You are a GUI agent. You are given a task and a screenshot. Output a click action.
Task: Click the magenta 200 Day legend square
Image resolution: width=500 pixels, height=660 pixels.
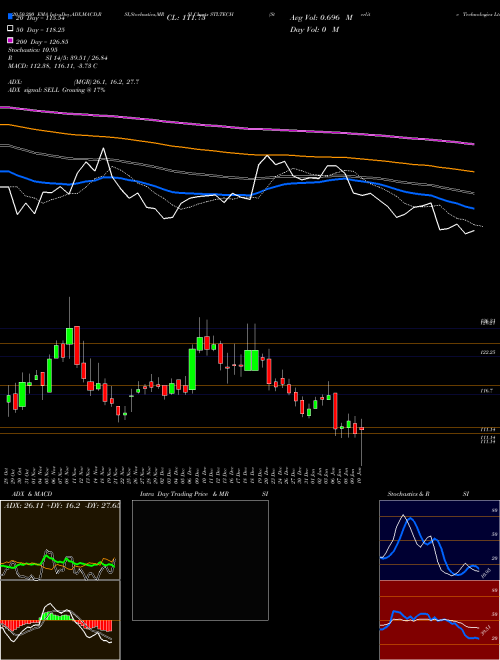pos(11,40)
